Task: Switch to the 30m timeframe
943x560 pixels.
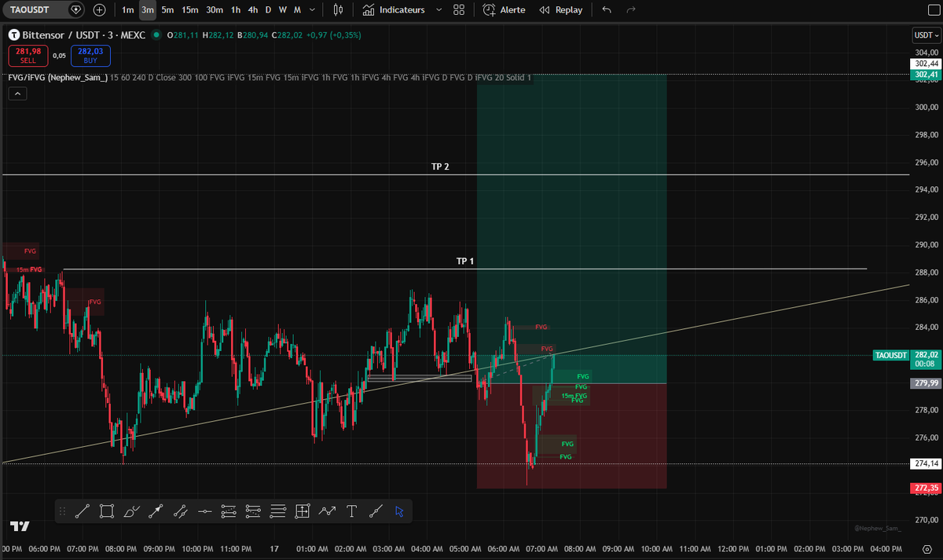Action: (x=215, y=10)
